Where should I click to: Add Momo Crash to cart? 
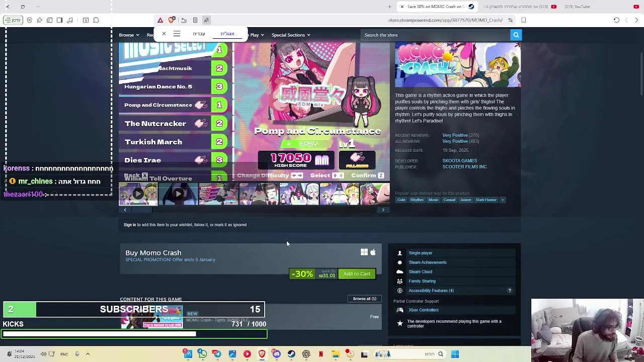tap(357, 274)
